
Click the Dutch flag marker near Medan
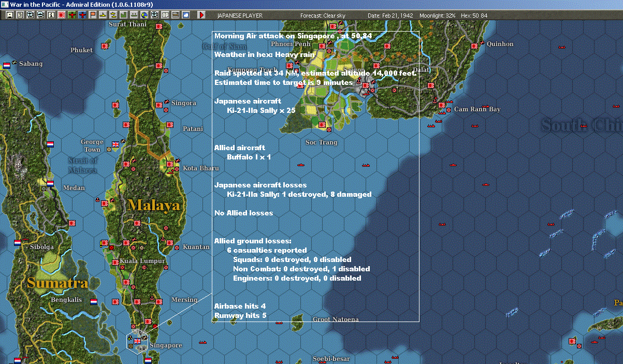click(x=50, y=183)
